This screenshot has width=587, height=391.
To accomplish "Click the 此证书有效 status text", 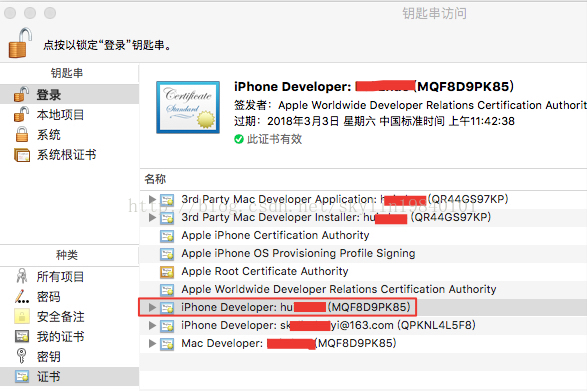I will (274, 139).
